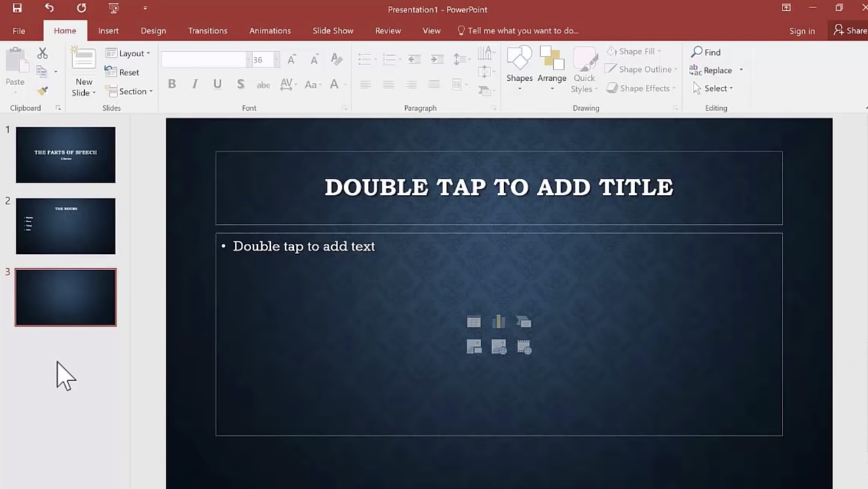
Task: Expand the Layout dropdown
Action: click(x=128, y=54)
